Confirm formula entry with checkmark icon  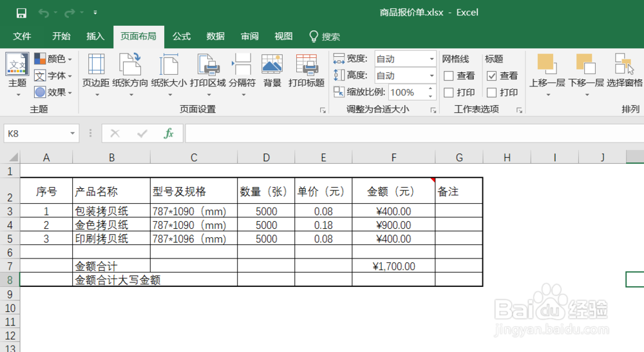click(142, 133)
